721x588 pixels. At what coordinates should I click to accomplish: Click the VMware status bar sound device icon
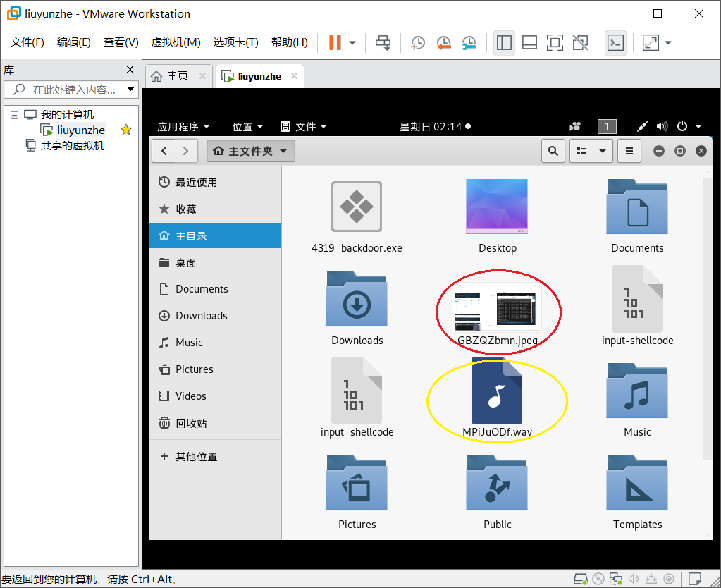[x=634, y=579]
